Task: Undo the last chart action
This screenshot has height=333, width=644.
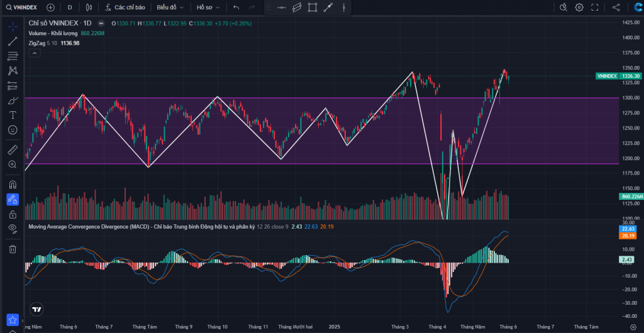Action: tap(236, 8)
